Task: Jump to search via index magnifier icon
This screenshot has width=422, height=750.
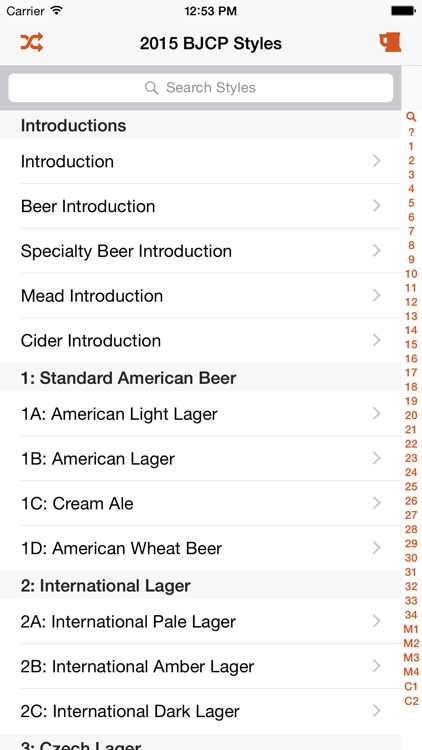Action: coord(411,117)
